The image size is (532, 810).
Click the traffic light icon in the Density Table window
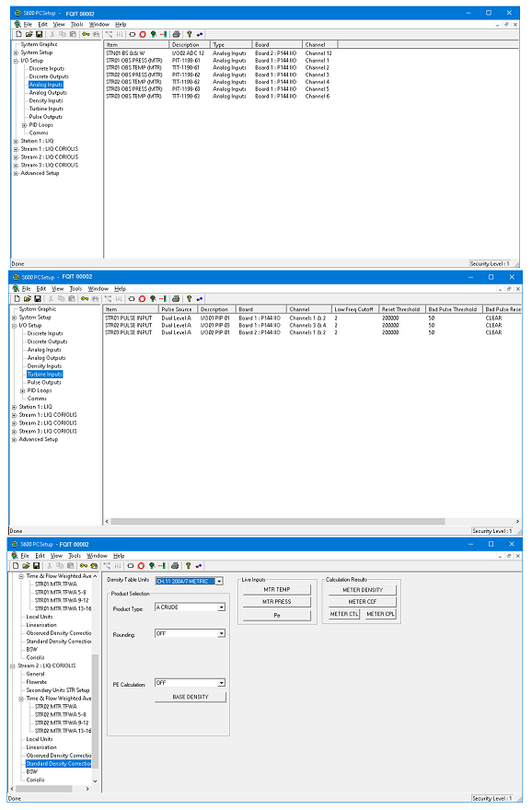[152, 566]
